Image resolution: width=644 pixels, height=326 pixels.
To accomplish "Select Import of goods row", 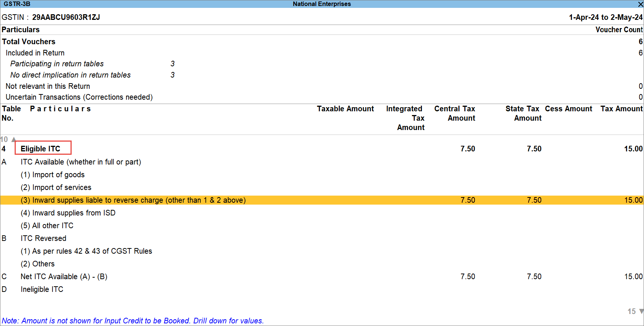I will click(x=53, y=175).
